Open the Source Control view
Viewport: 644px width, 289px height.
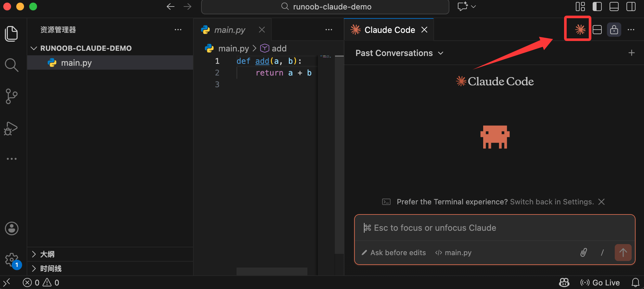11,96
